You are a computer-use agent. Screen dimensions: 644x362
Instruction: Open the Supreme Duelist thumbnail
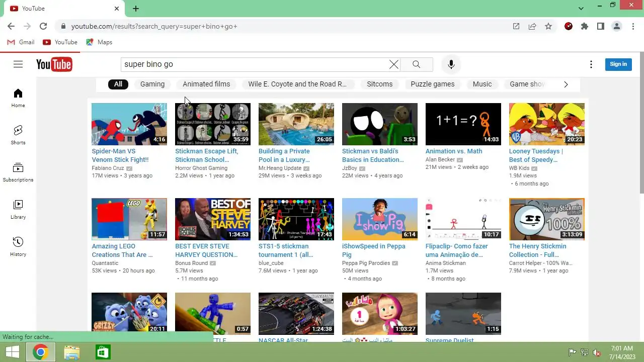pyautogui.click(x=463, y=314)
